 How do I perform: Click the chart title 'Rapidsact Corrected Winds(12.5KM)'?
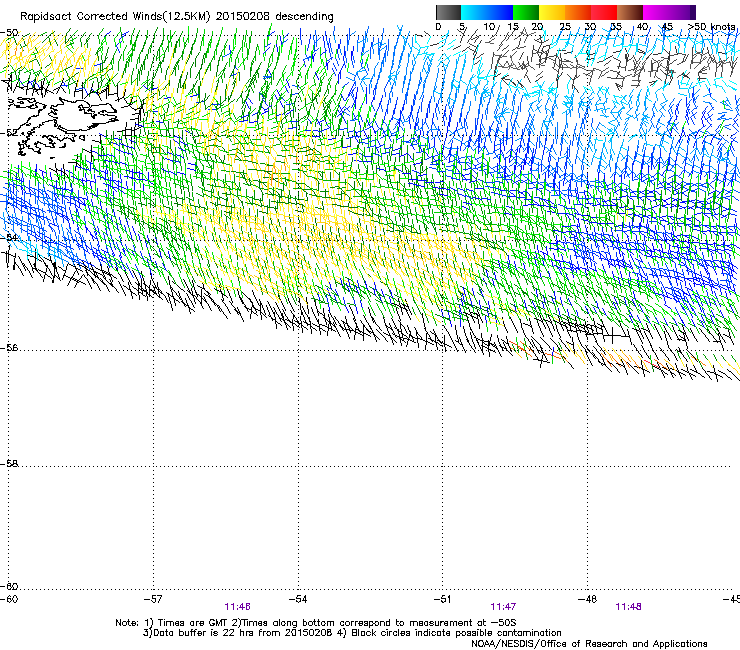point(115,17)
